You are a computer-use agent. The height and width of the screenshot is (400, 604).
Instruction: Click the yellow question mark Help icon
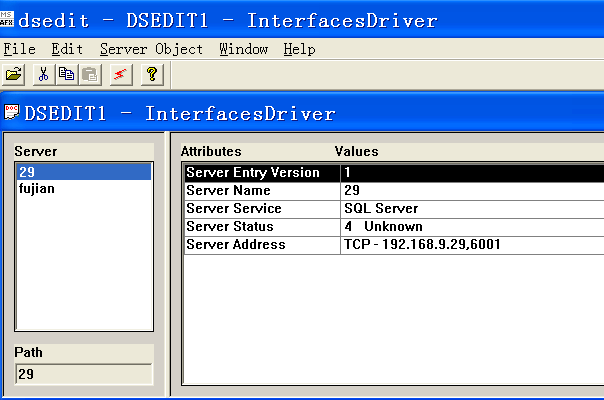click(152, 74)
